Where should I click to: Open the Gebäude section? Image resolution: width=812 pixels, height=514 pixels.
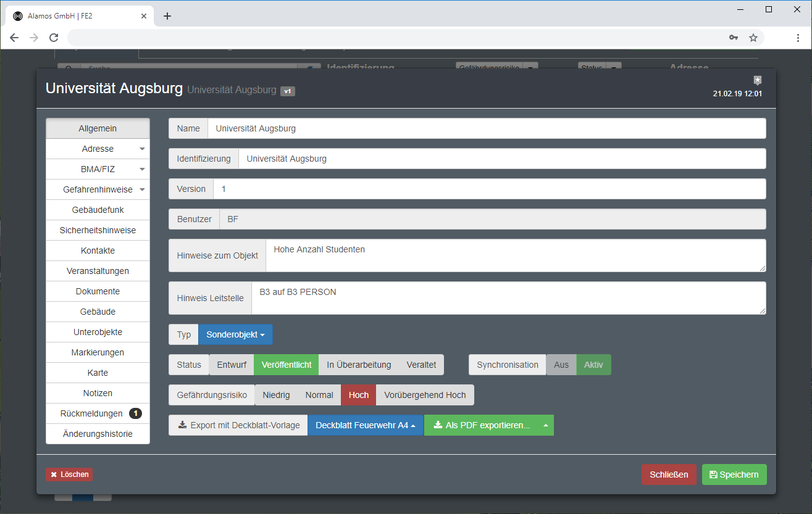[98, 312]
